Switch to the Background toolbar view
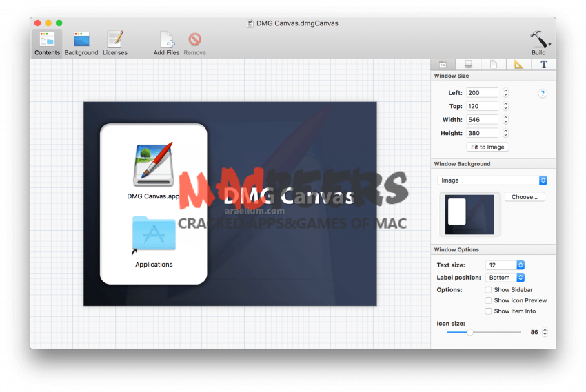The height and width of the screenshot is (392, 586). (x=81, y=43)
